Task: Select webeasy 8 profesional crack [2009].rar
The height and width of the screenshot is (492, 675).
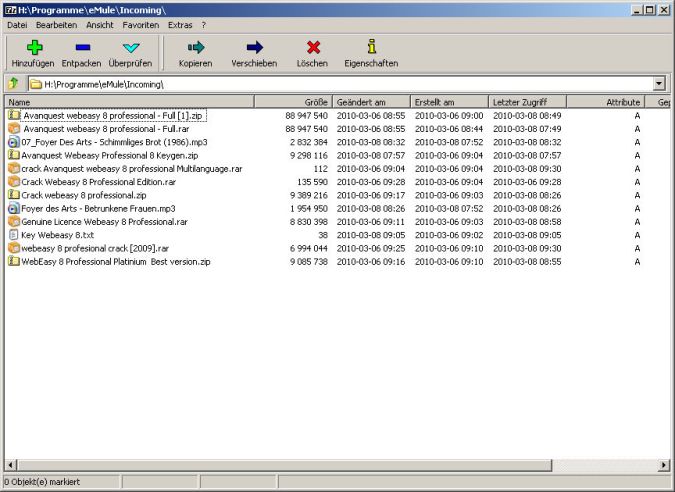Action: 95,248
